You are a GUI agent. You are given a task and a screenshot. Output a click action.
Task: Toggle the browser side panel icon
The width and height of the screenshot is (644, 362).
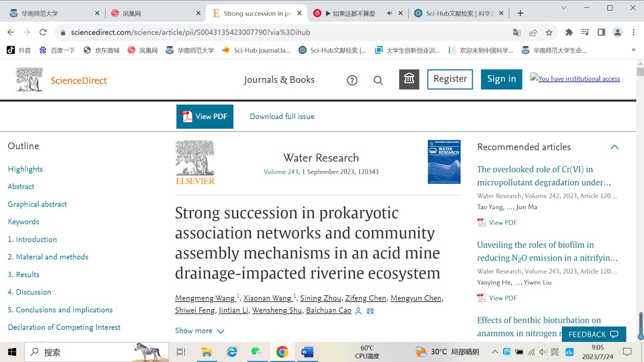601,32
